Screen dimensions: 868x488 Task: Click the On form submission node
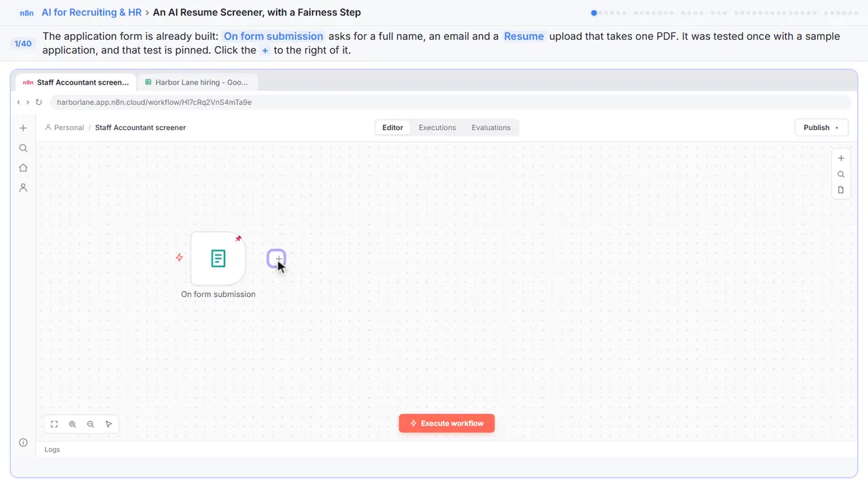tap(218, 258)
